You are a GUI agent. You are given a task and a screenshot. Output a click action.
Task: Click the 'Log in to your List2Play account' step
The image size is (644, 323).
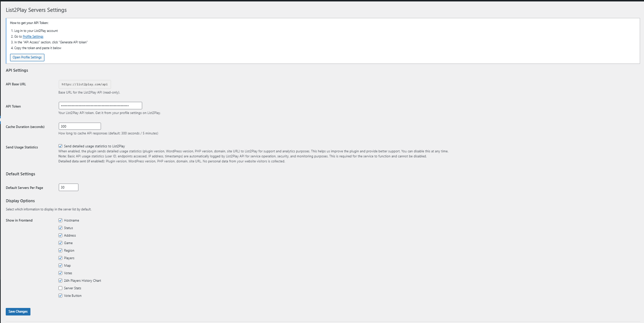pos(36,31)
